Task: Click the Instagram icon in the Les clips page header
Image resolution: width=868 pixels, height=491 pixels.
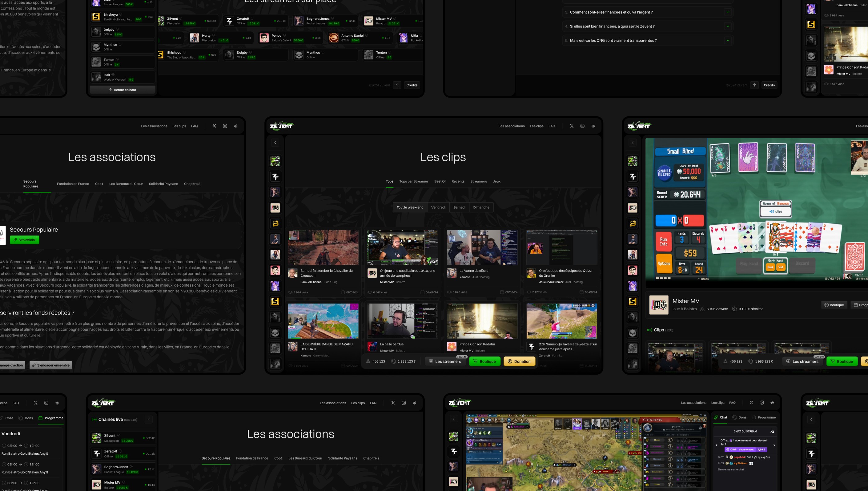Action: pos(582,126)
